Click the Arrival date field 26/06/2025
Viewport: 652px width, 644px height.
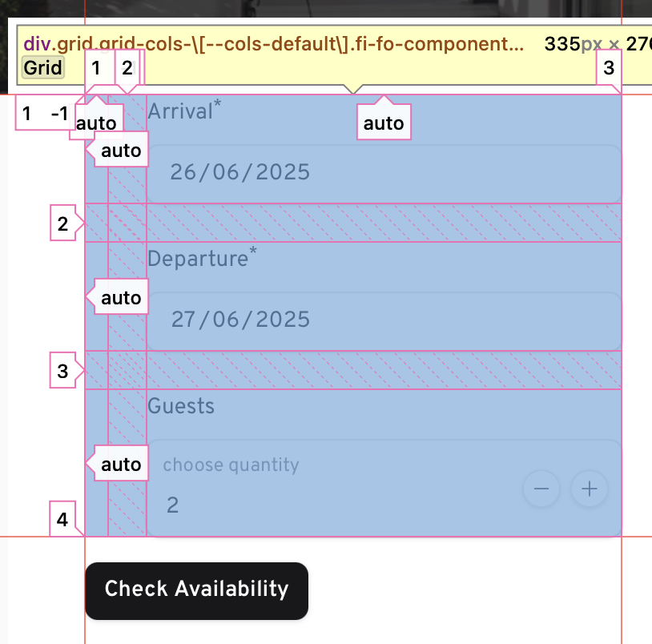coord(384,174)
